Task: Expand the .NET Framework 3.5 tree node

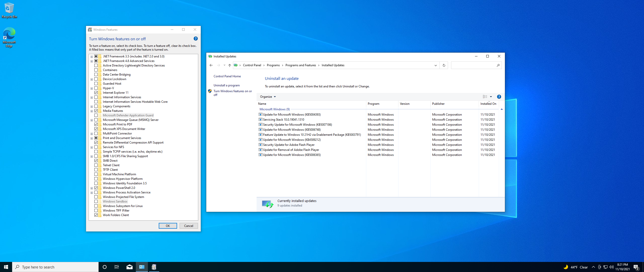Action: click(x=92, y=57)
